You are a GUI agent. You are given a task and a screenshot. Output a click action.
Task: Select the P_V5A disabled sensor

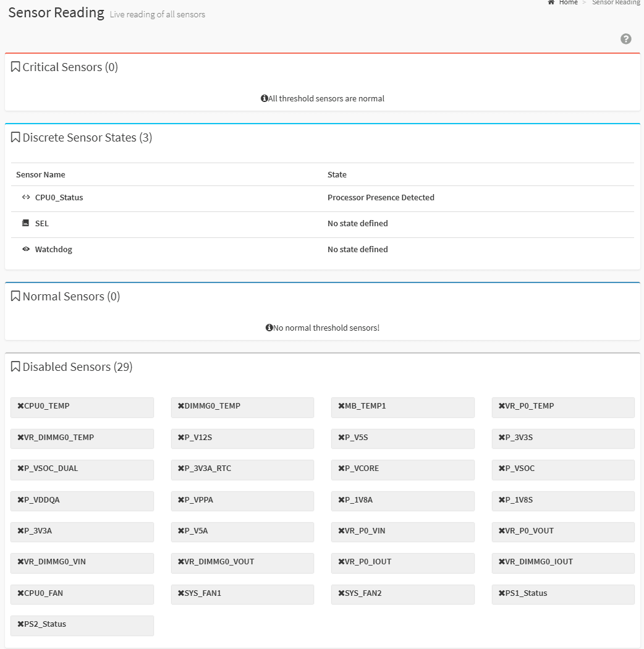(x=242, y=532)
